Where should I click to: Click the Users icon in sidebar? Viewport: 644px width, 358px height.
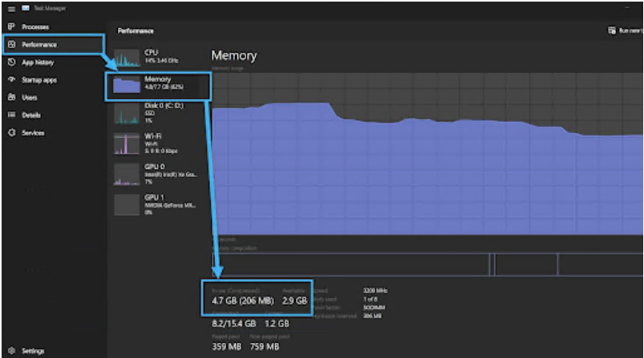click(11, 98)
